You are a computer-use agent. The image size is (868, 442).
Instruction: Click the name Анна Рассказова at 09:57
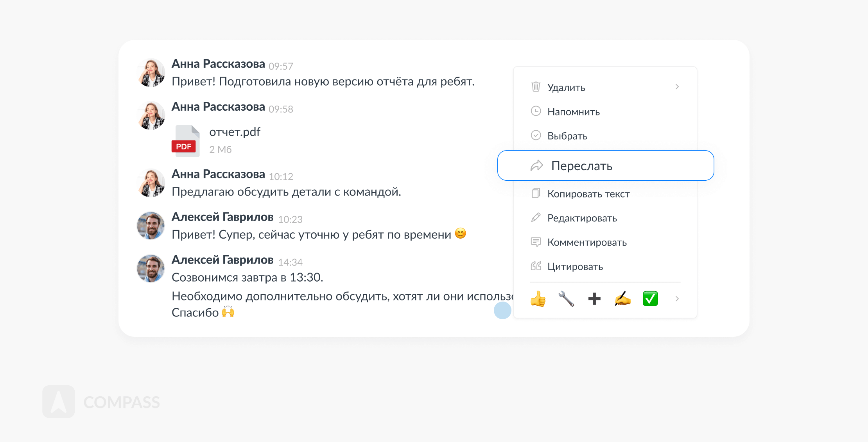click(x=218, y=64)
